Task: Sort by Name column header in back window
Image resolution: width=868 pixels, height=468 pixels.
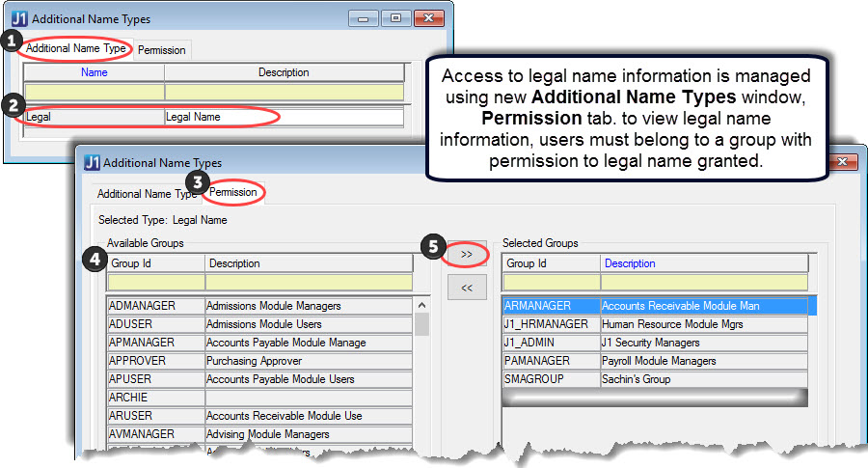Action: pyautogui.click(x=95, y=72)
